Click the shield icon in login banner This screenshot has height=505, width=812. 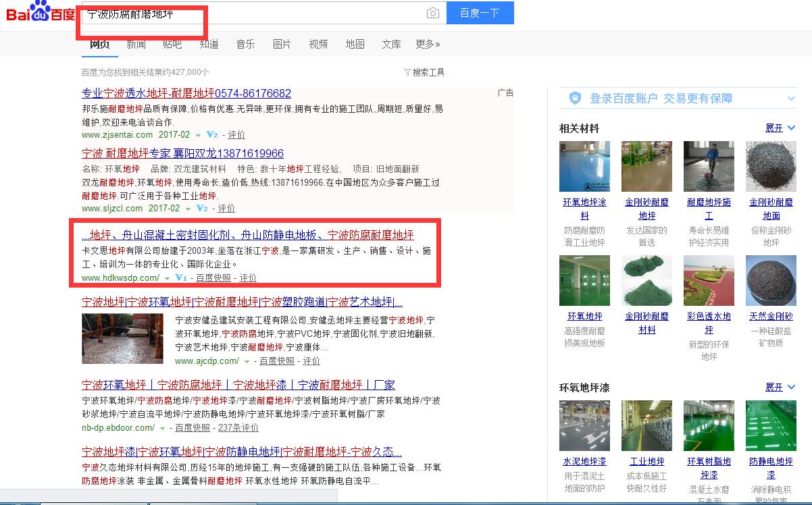point(575,98)
